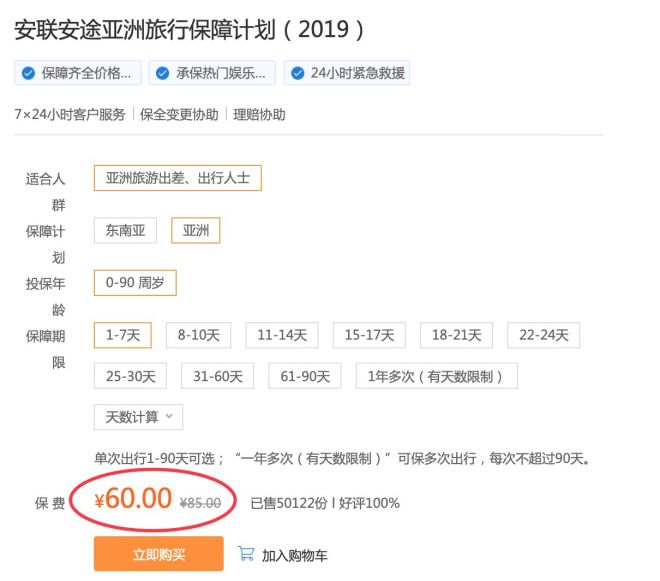Viewport: 660px width, 581px height.
Task: Select the 18-21天 coverage period
Action: point(456,335)
